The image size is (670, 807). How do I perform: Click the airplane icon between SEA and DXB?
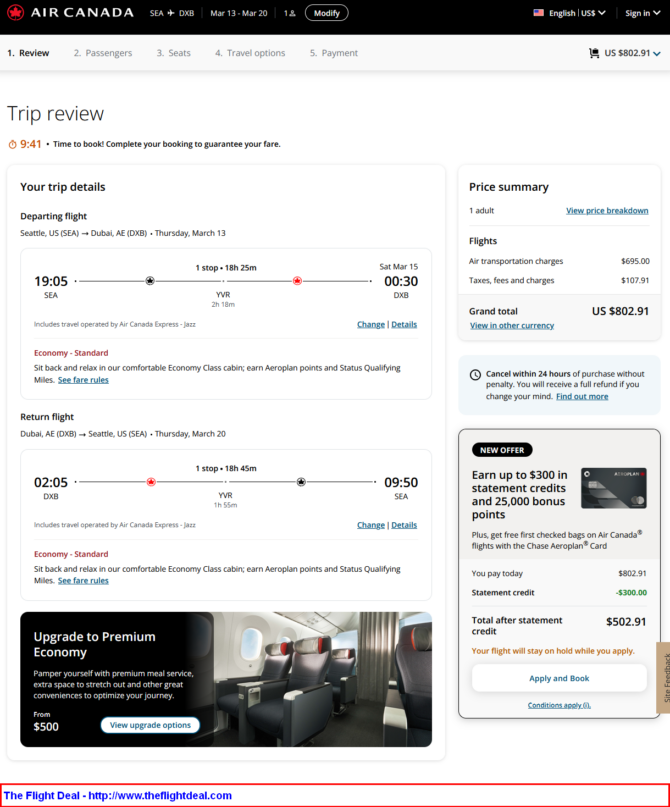point(171,13)
